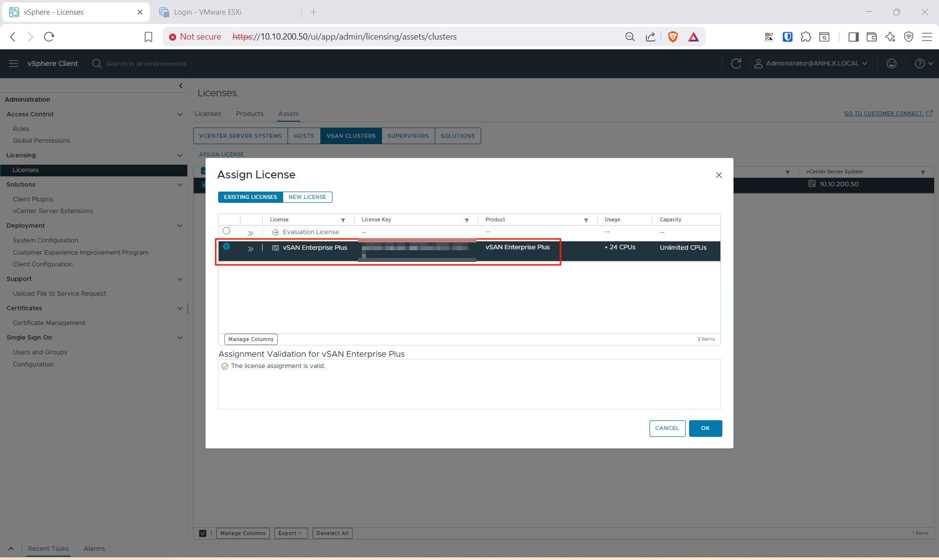939x560 pixels.
Task: Collapse the Solutions section
Action: [x=179, y=185]
